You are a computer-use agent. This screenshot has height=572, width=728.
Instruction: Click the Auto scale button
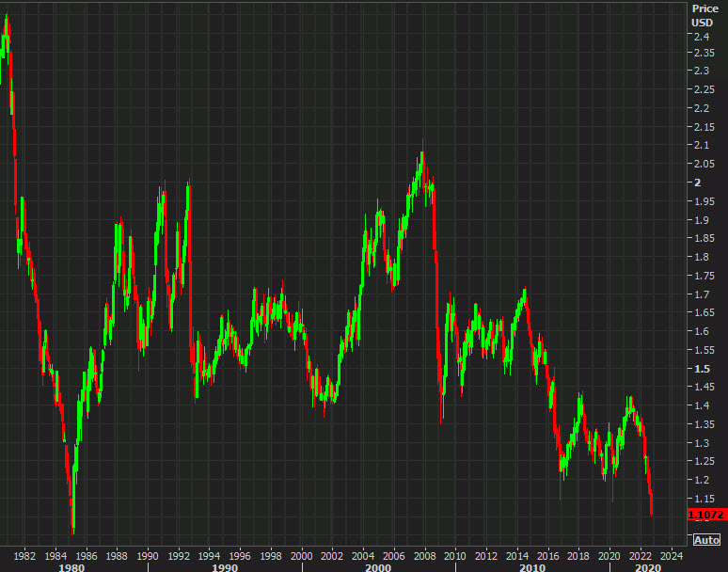(706, 540)
